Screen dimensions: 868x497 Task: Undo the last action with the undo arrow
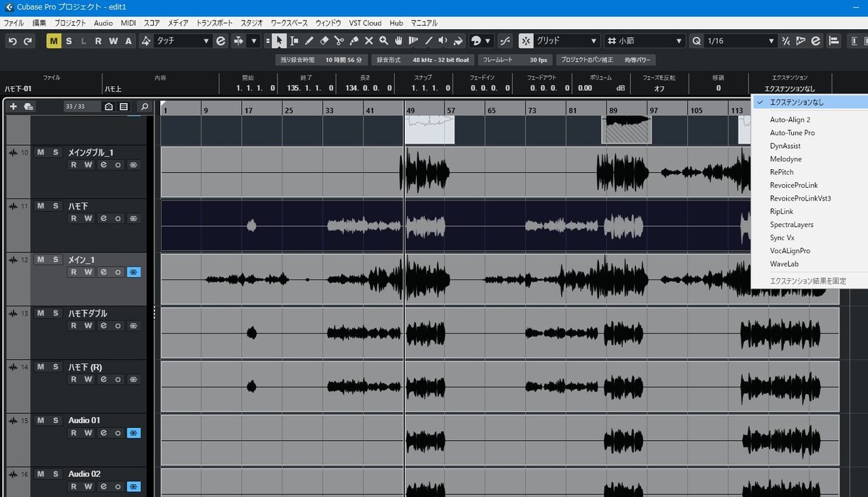coord(12,41)
